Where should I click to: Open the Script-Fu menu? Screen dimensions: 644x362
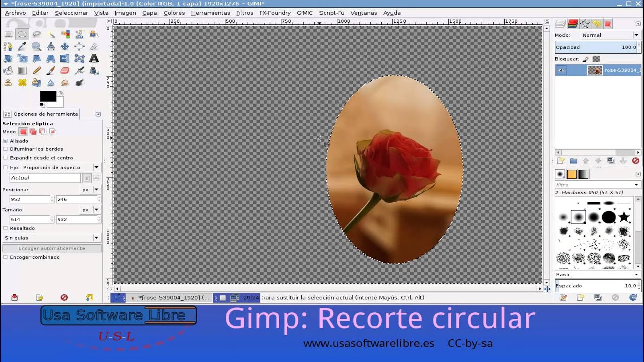(x=332, y=13)
